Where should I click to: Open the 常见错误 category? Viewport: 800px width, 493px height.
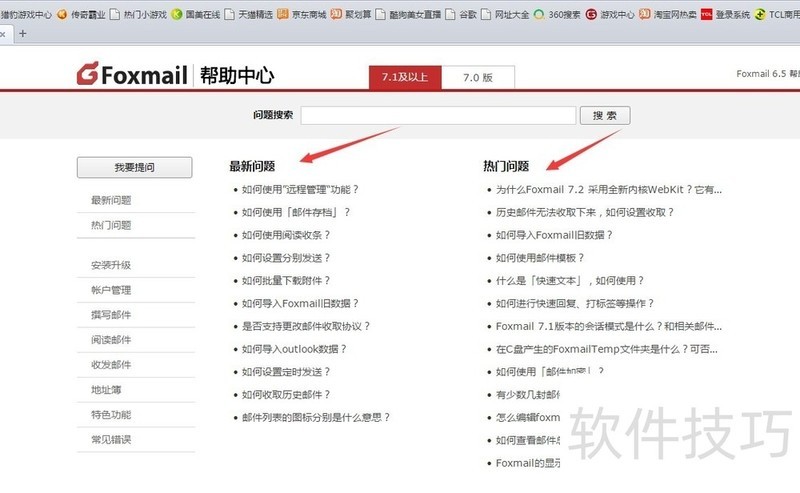[x=111, y=439]
